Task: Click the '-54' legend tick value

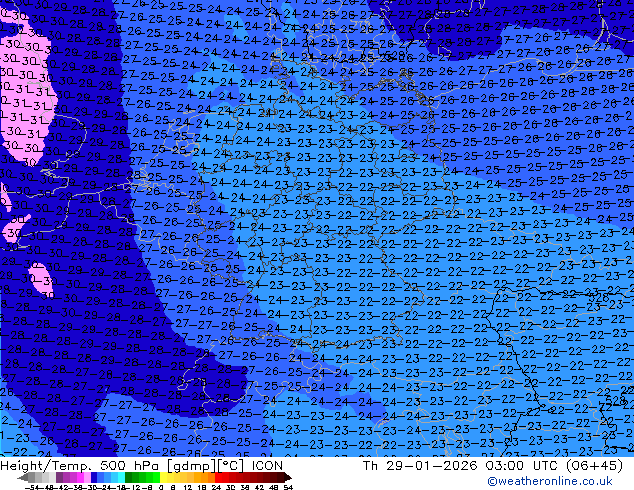Action: click(31, 488)
